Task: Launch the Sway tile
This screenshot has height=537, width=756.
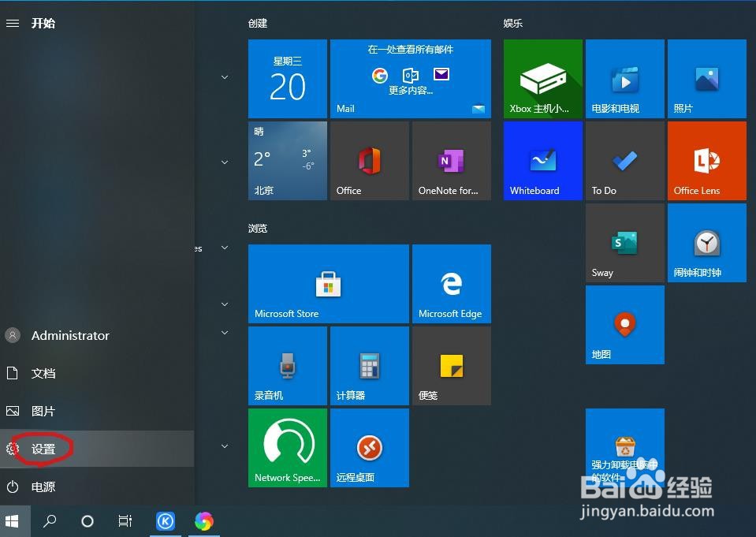Action: pos(625,243)
